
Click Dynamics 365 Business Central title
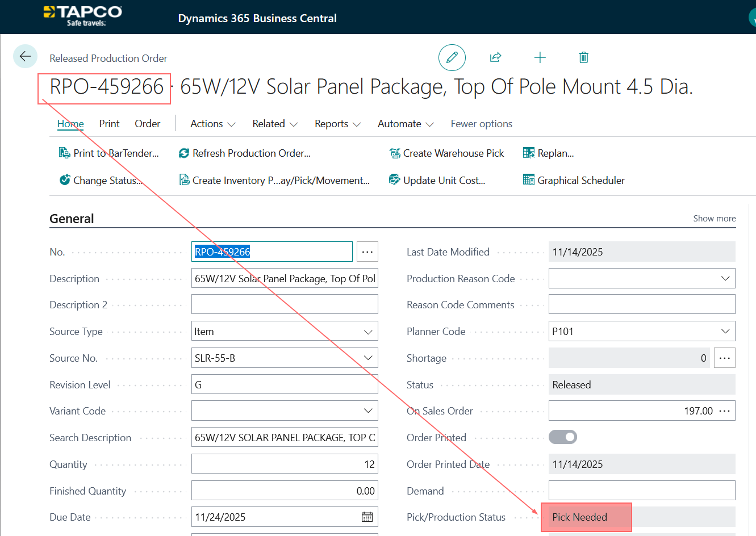click(257, 18)
